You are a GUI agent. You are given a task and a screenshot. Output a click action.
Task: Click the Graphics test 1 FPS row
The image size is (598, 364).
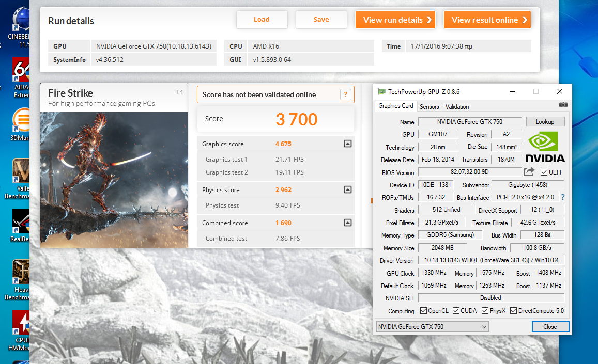(x=275, y=160)
